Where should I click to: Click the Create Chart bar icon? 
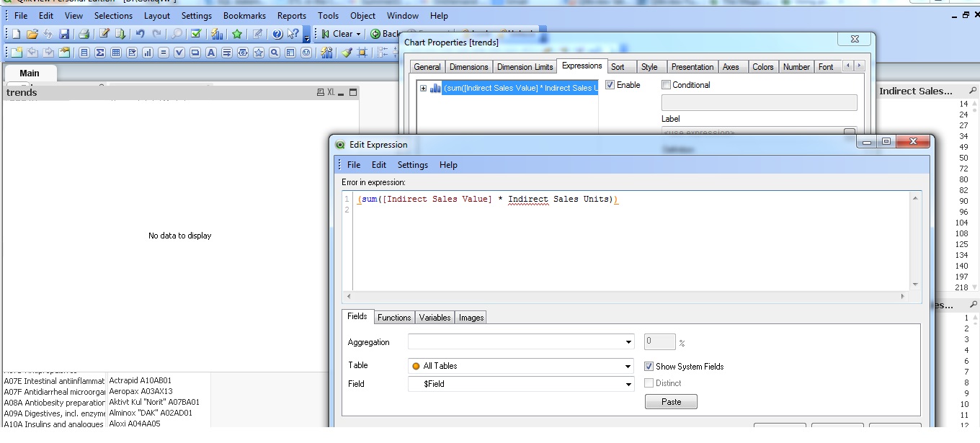[x=148, y=53]
